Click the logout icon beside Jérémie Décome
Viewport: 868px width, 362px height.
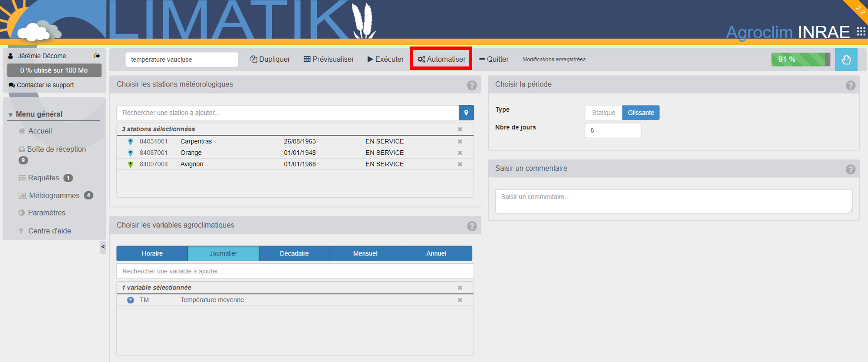click(x=97, y=56)
